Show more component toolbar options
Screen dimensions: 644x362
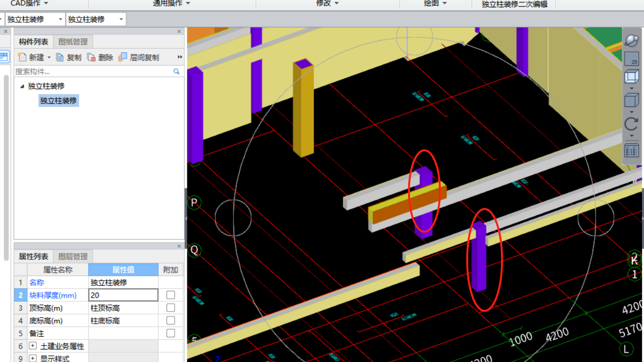(180, 57)
